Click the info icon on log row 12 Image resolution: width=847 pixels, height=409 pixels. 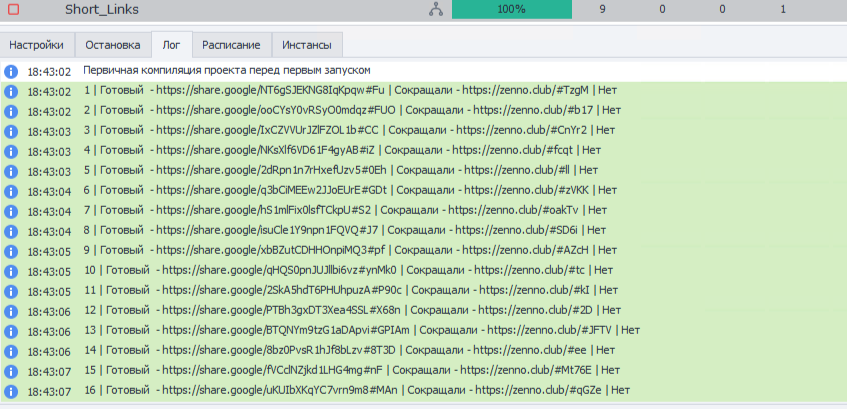click(x=11, y=311)
